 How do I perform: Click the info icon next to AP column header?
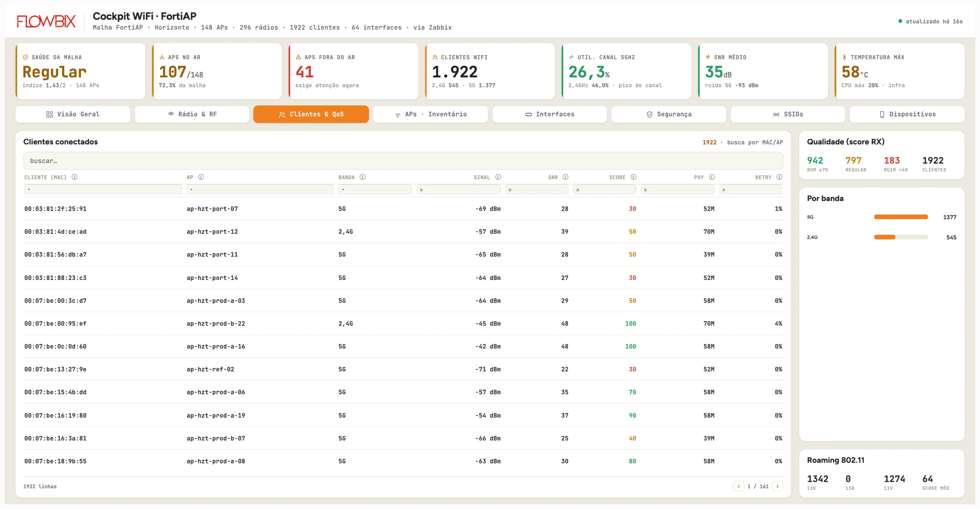[201, 177]
